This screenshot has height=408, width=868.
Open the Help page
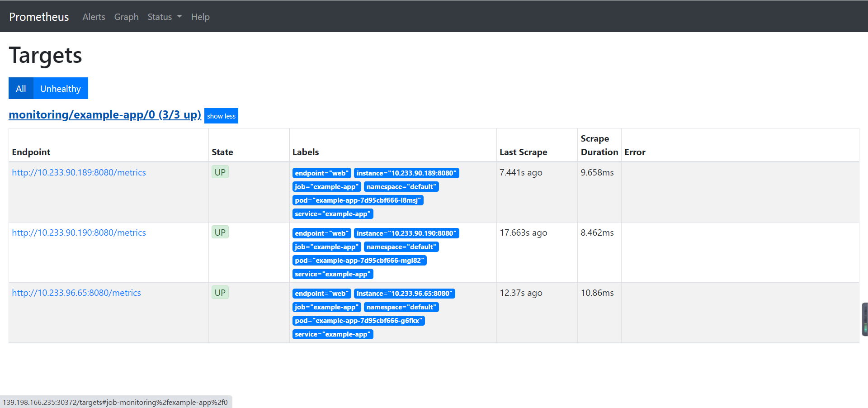[x=200, y=17]
